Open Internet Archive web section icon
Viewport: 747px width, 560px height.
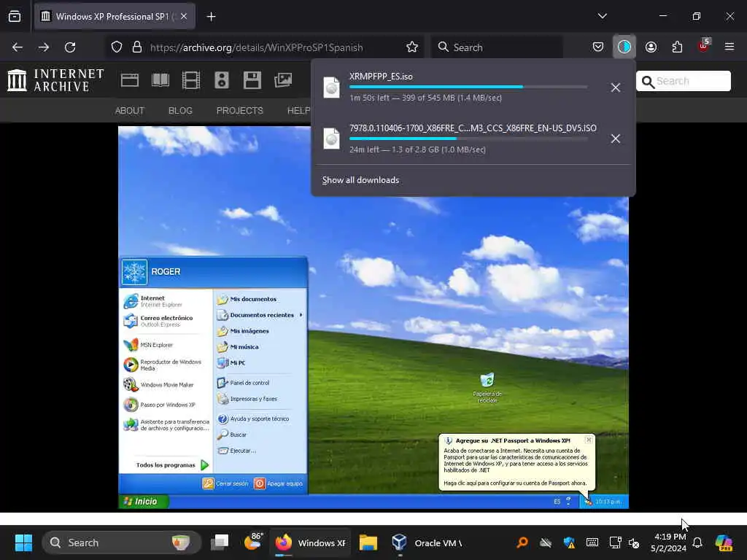coord(130,80)
